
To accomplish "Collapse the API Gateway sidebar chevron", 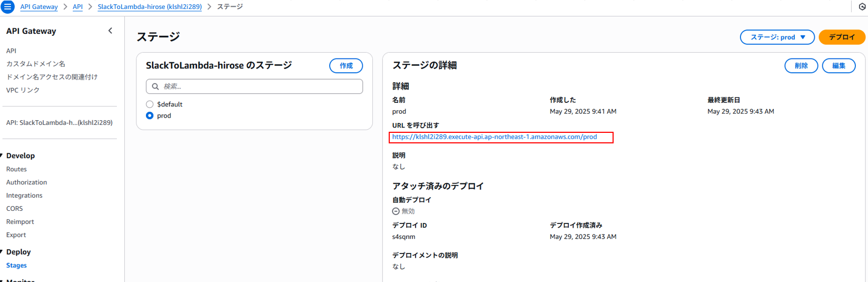I will pos(110,31).
